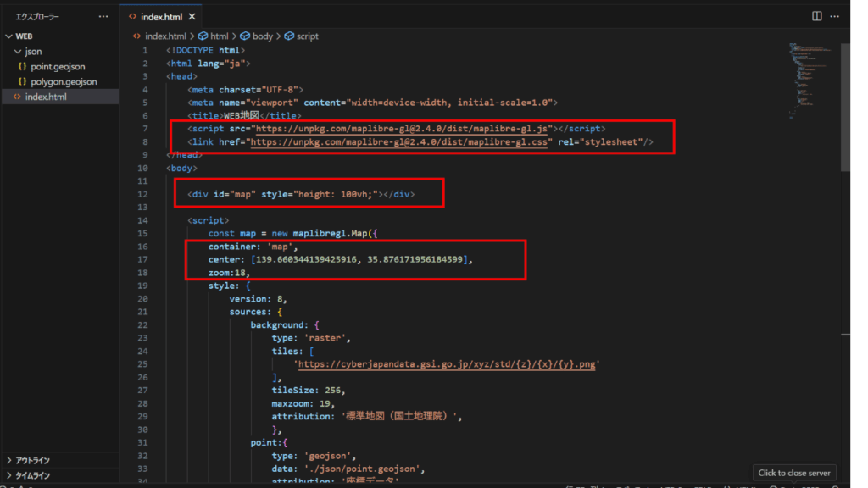Select the index.html editor tab
The image size is (868, 488).
pyautogui.click(x=159, y=16)
